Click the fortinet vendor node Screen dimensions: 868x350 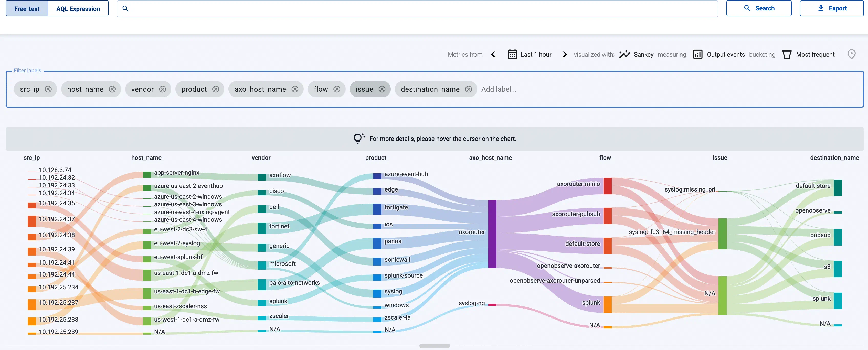click(x=261, y=228)
